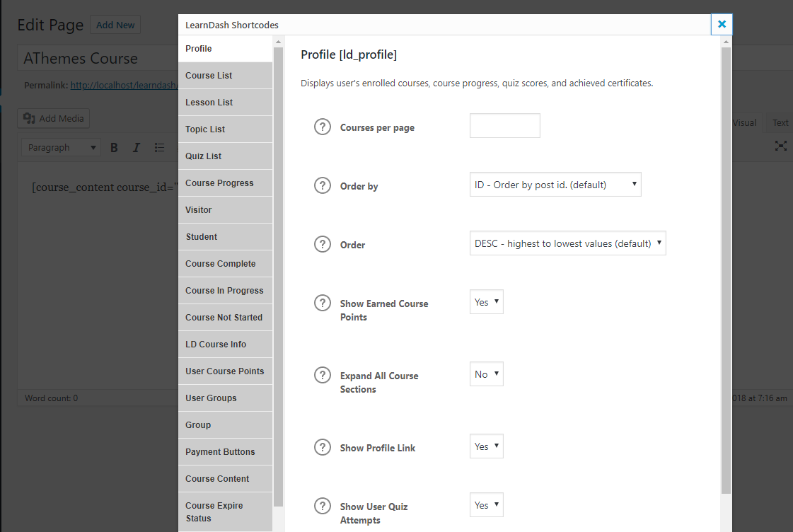Open help for Show Earned Course Points
793x532 pixels.
pyautogui.click(x=323, y=303)
